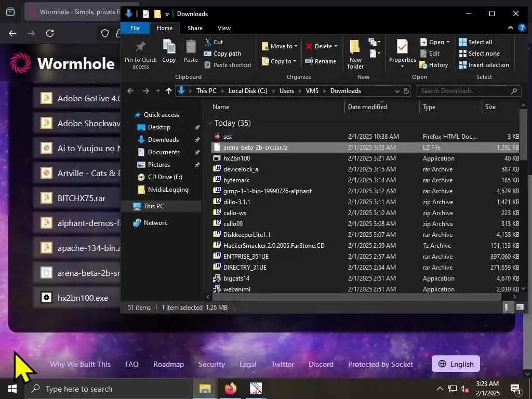The height and width of the screenshot is (399, 532).
Task: Click Users in address breadcrumb
Action: point(286,91)
